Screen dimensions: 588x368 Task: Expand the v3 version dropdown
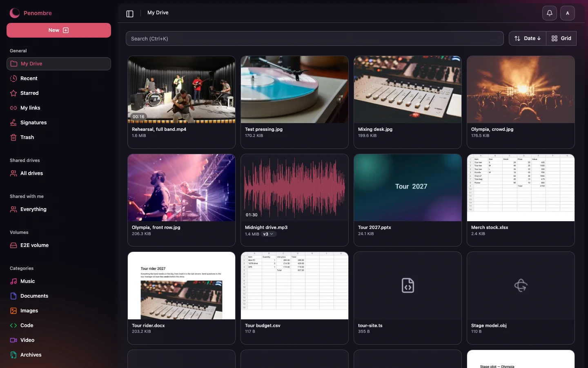(268, 234)
